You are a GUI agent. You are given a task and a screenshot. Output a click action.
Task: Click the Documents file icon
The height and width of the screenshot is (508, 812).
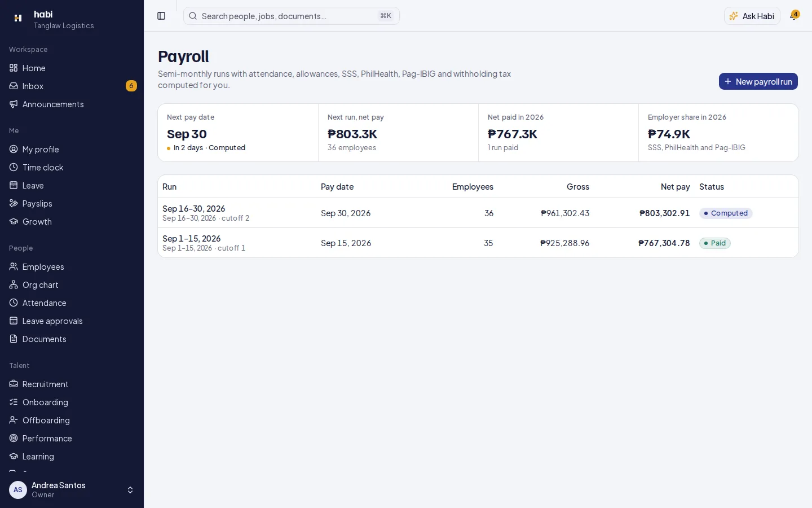tap(14, 339)
